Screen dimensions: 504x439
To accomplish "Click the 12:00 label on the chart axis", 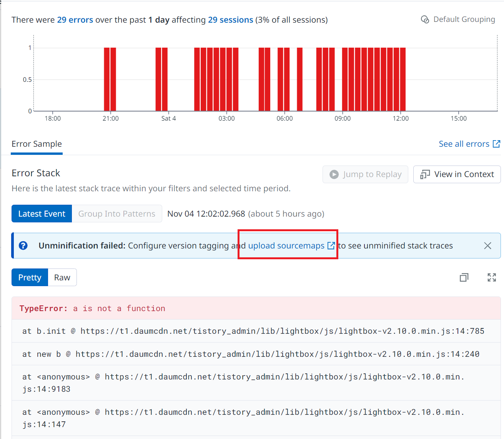I will pos(401,118).
